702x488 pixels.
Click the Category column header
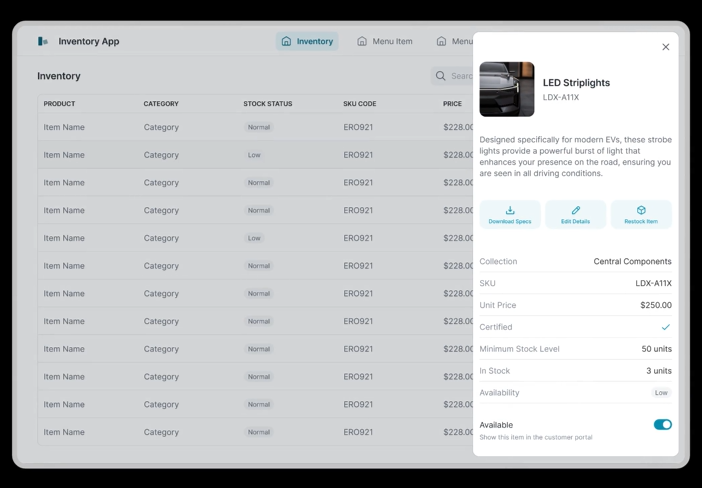tap(161, 104)
